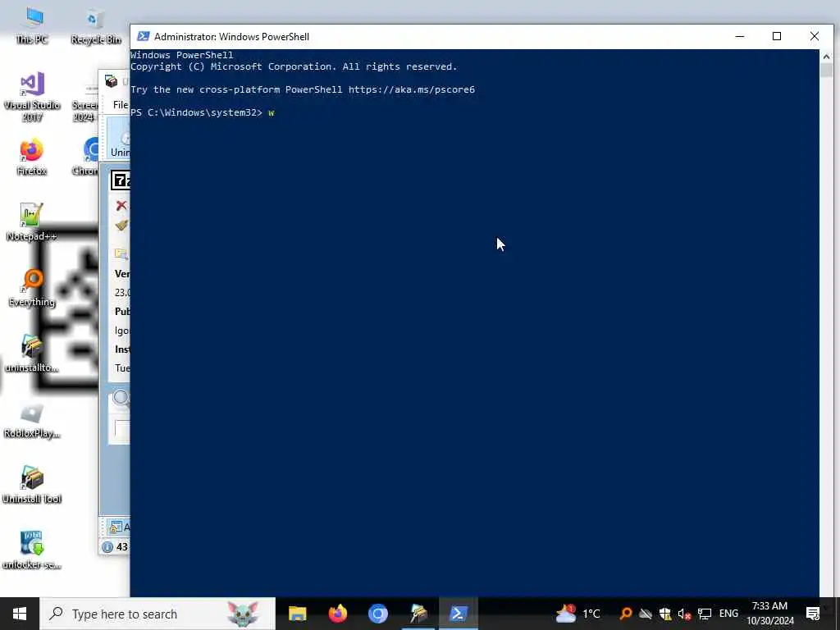The image size is (840, 630).
Task: Open the Everything search desktop shortcut
Action: tap(32, 288)
